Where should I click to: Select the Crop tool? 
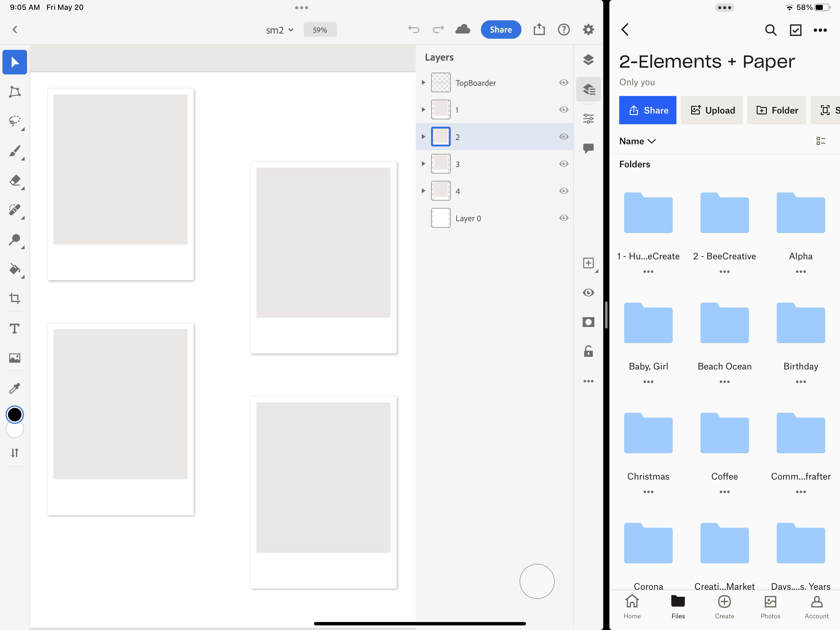coord(14,299)
